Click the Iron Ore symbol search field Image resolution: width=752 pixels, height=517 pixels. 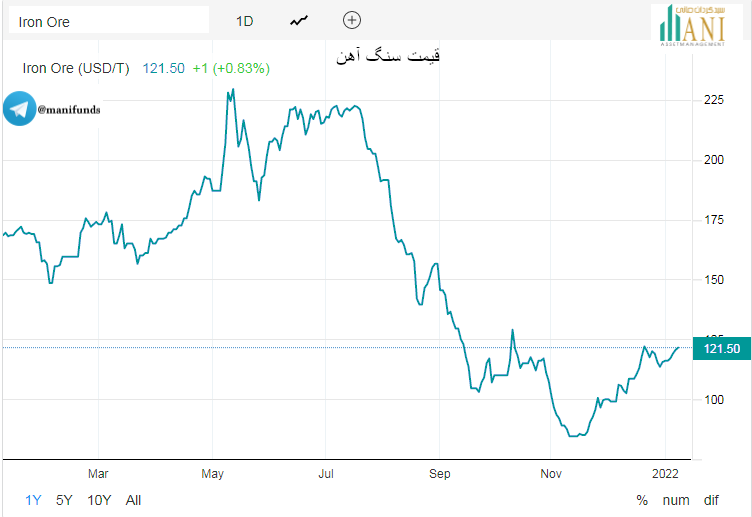(108, 20)
